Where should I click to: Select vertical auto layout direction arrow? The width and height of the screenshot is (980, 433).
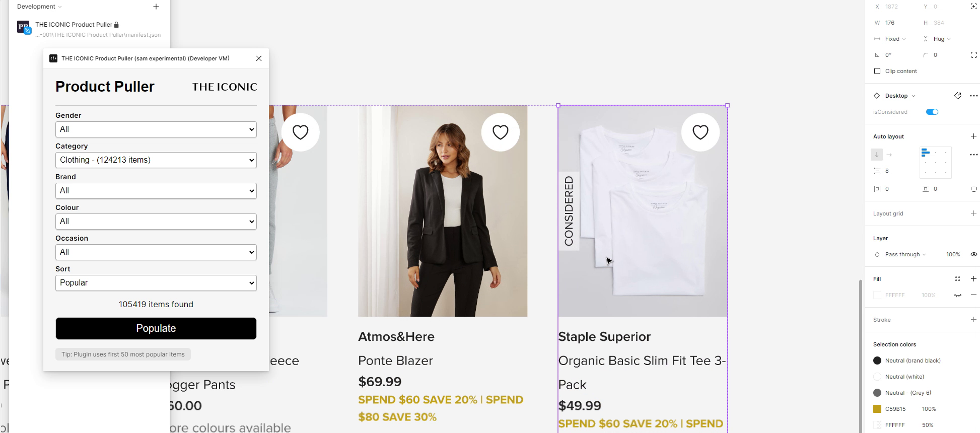tap(877, 155)
